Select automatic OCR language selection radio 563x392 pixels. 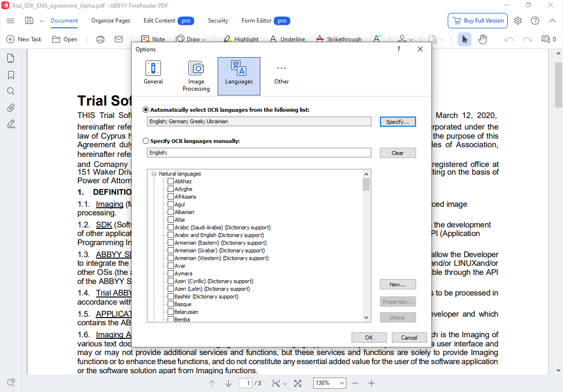[146, 110]
